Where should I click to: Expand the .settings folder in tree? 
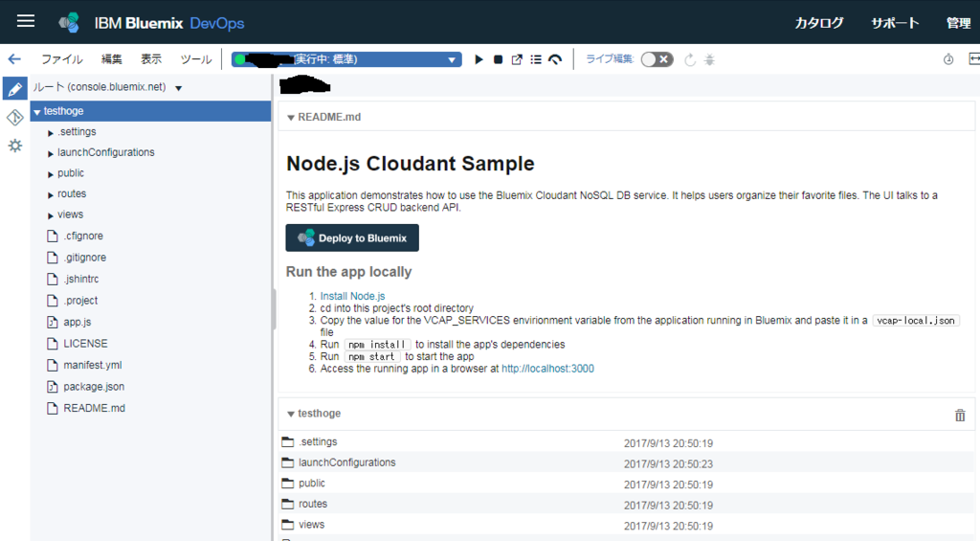coord(51,132)
